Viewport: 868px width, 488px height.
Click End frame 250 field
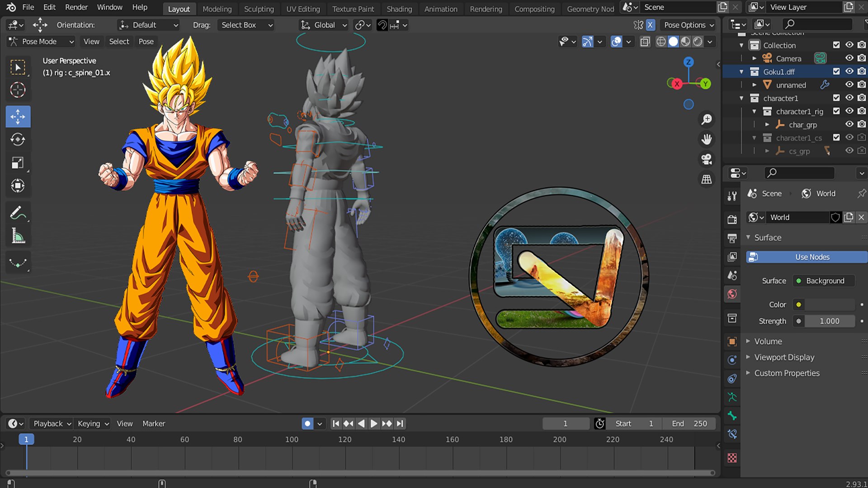[689, 423]
